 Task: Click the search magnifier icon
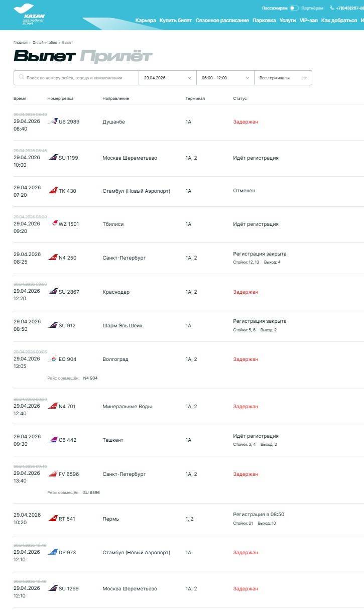click(x=21, y=78)
